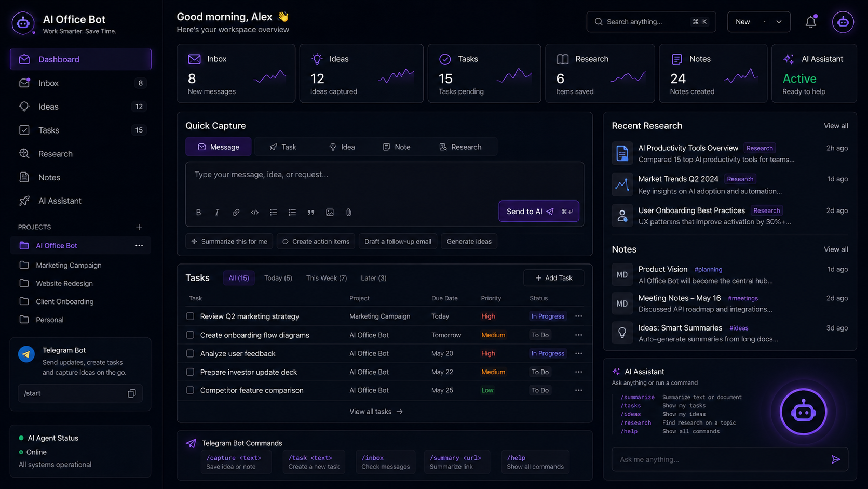Click the AI Office Bot logo
868x489 pixels.
23,23
